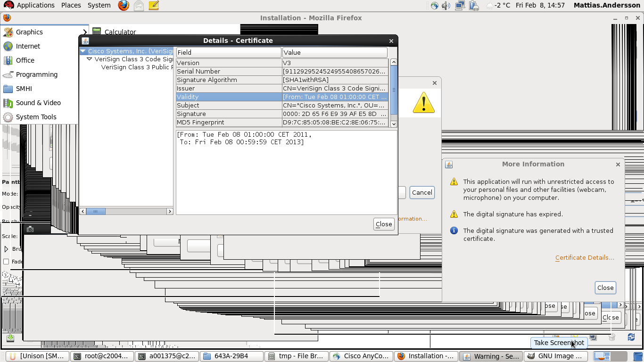
Task: Switch to a001375@c2 terminal in taskbar
Action: pyautogui.click(x=166, y=356)
